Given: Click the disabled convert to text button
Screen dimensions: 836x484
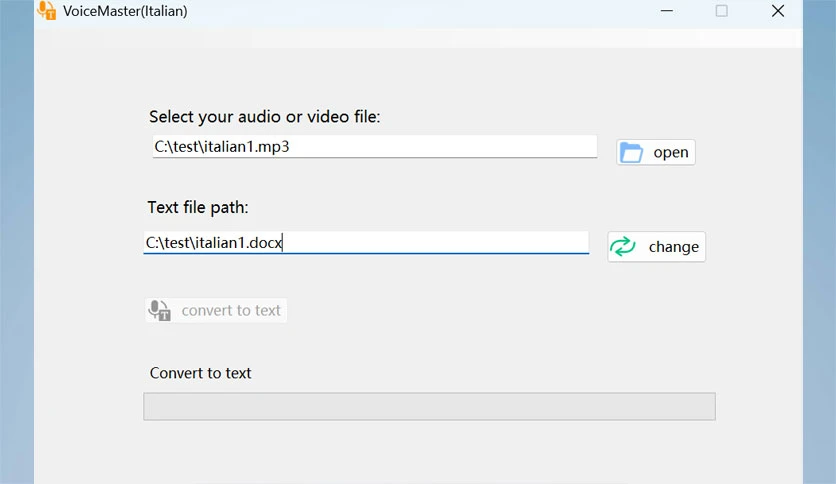Looking at the screenshot, I should point(215,310).
